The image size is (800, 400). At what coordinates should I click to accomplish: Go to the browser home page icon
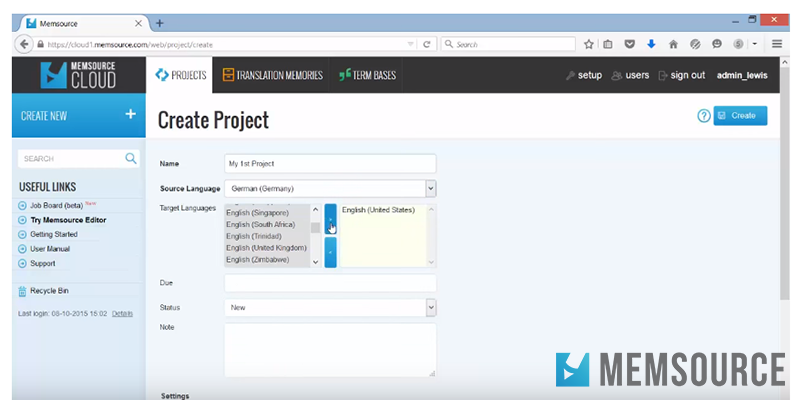pos(673,44)
